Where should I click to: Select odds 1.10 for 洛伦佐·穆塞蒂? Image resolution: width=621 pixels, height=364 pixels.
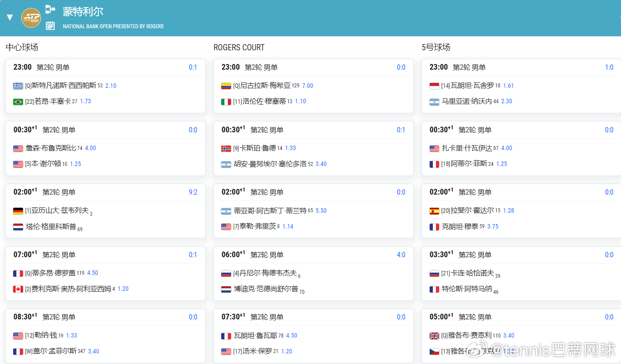click(300, 101)
